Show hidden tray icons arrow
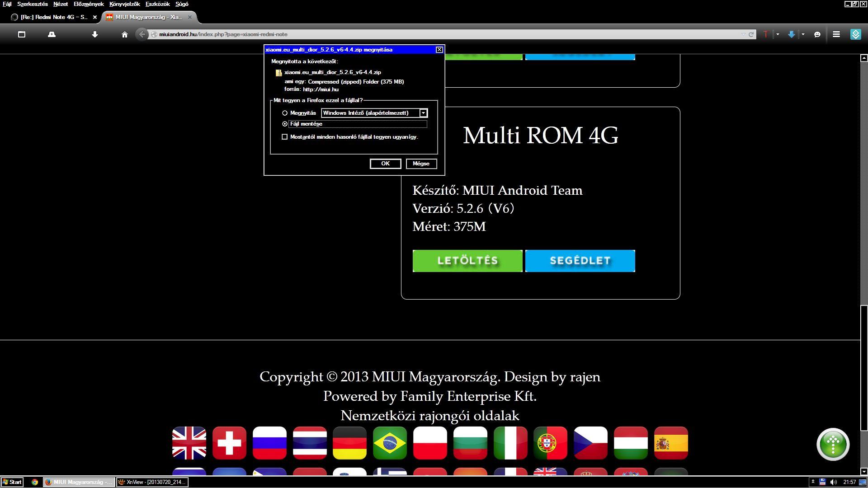 [813, 482]
